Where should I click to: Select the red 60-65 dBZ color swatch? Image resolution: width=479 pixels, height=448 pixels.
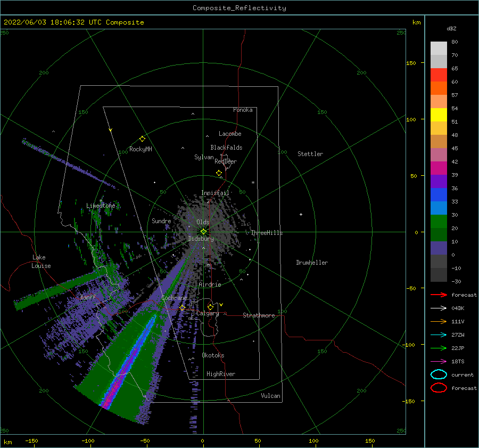439,75
